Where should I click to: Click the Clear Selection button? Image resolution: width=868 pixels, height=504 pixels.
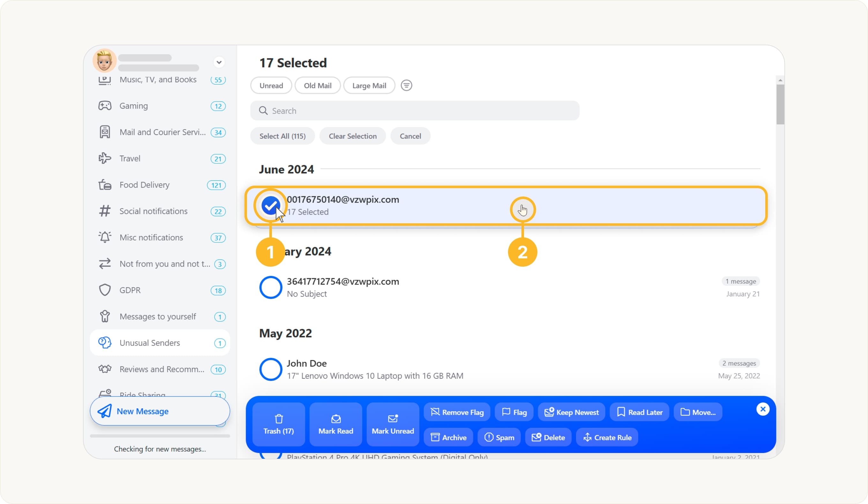click(x=352, y=136)
